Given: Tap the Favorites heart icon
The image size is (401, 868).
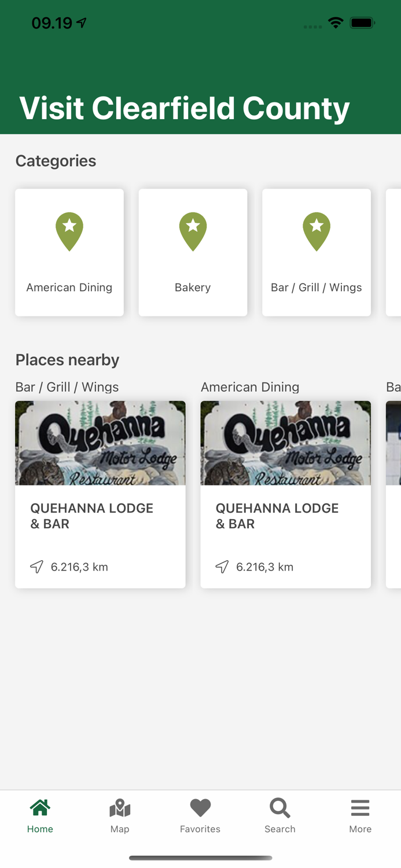Looking at the screenshot, I should 200,808.
